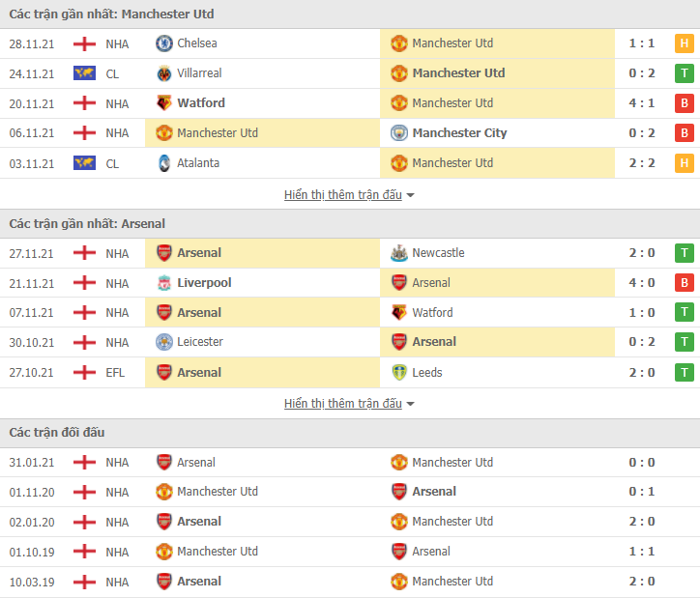Open the Manchester City team name link

click(x=459, y=133)
